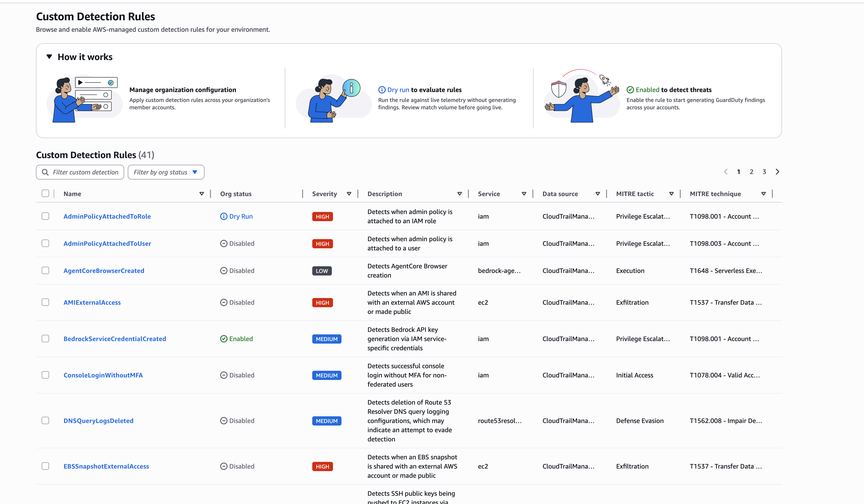Open the AdminPolicyAttachedToRole rule
Screen dimensions: 864x504
click(107, 217)
